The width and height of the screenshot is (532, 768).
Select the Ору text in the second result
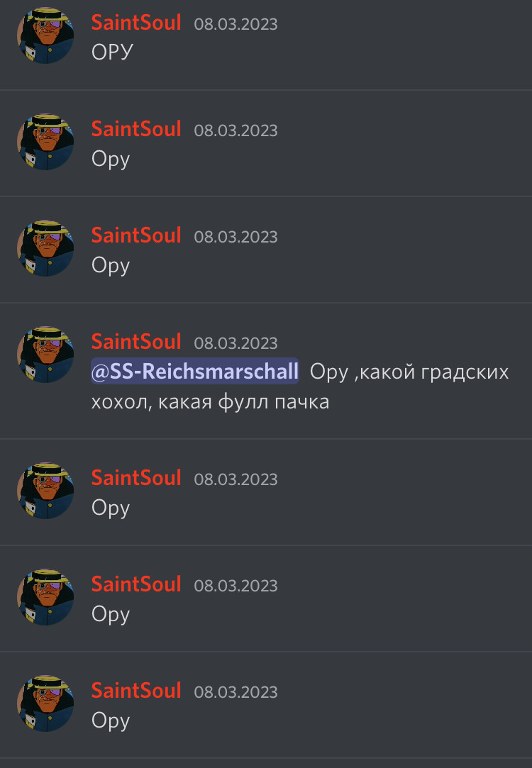111,160
